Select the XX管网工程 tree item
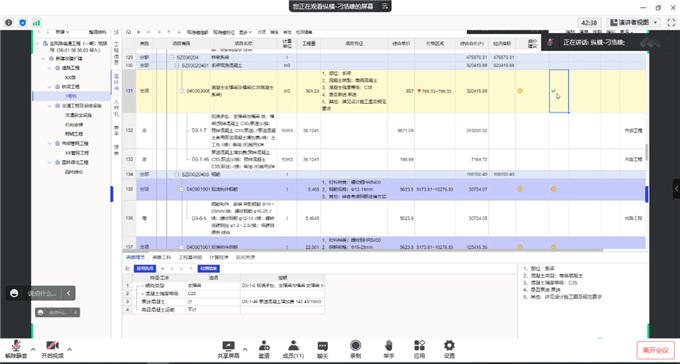 77,153
